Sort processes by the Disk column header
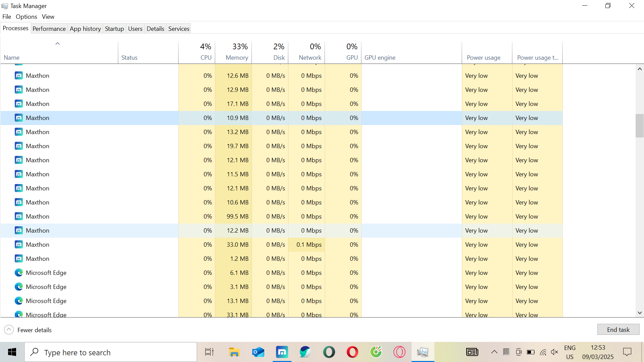The image size is (644, 362). point(270,52)
